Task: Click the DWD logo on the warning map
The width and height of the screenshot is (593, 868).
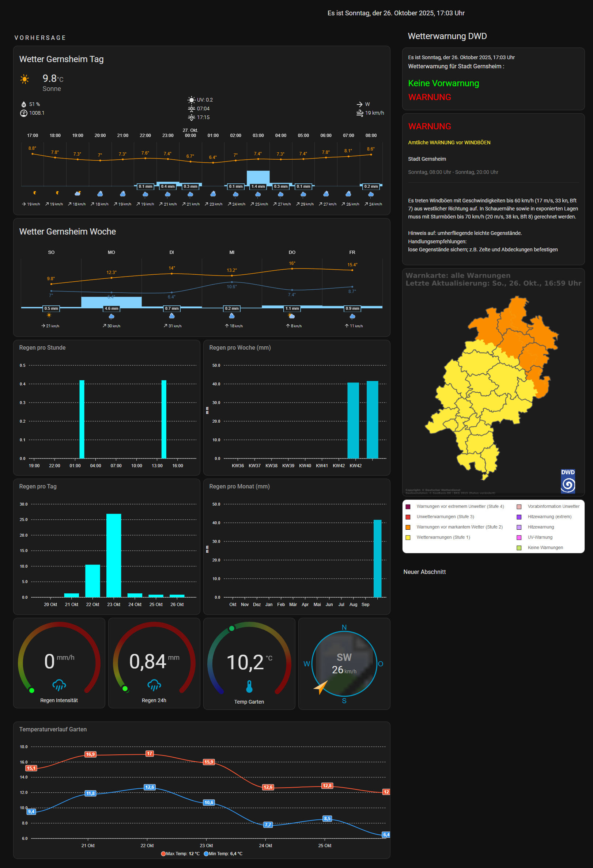Action: 568,481
